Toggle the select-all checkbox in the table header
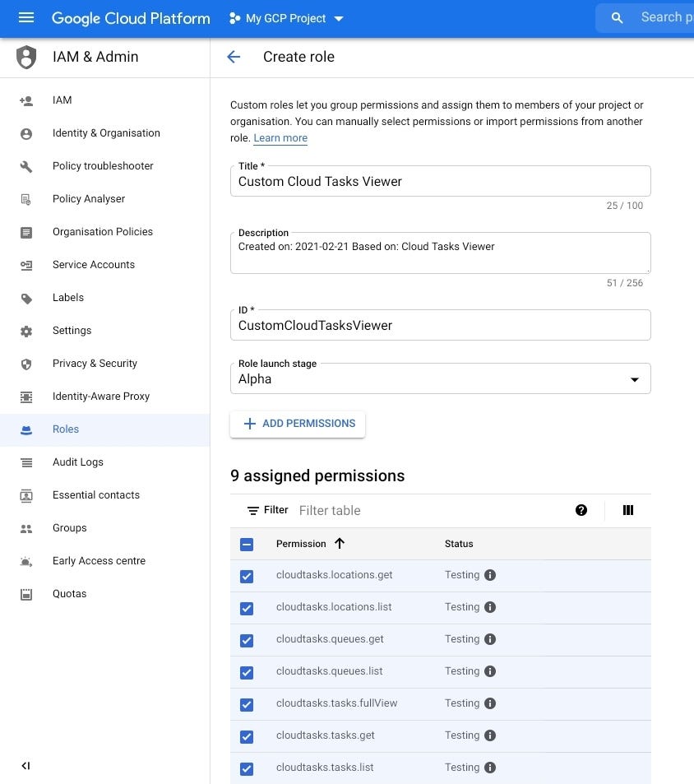This screenshot has width=694, height=784. pos(247,544)
